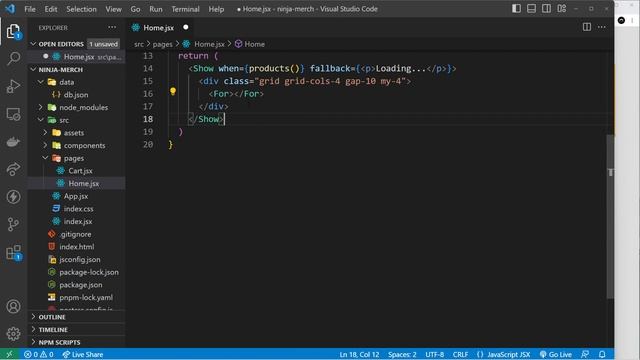Image resolution: width=640 pixels, height=360 pixels.
Task: Expand the NPM Scripts section
Action: point(76,342)
